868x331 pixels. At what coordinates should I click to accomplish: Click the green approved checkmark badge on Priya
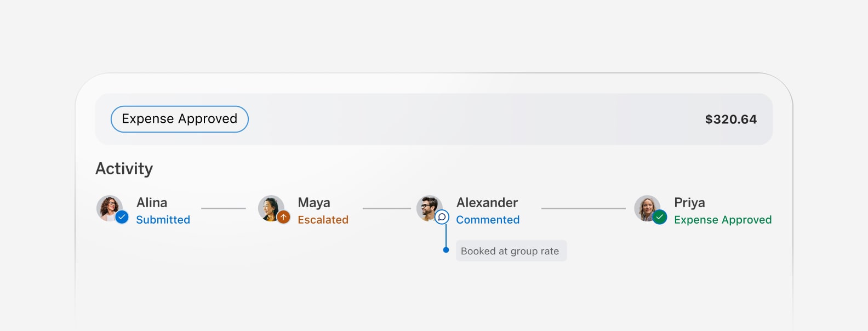click(660, 218)
